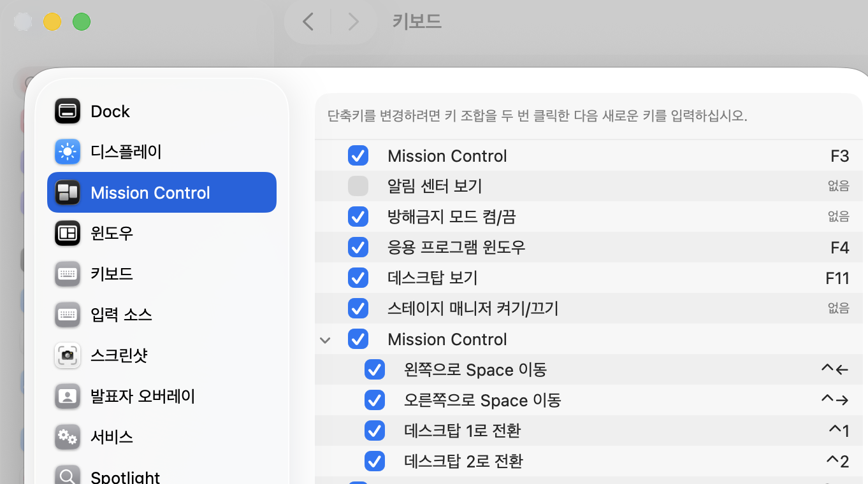Viewport: 868px width, 484px height.
Task: Disable the Mission Control F3 shortcut checkbox
Action: point(358,155)
